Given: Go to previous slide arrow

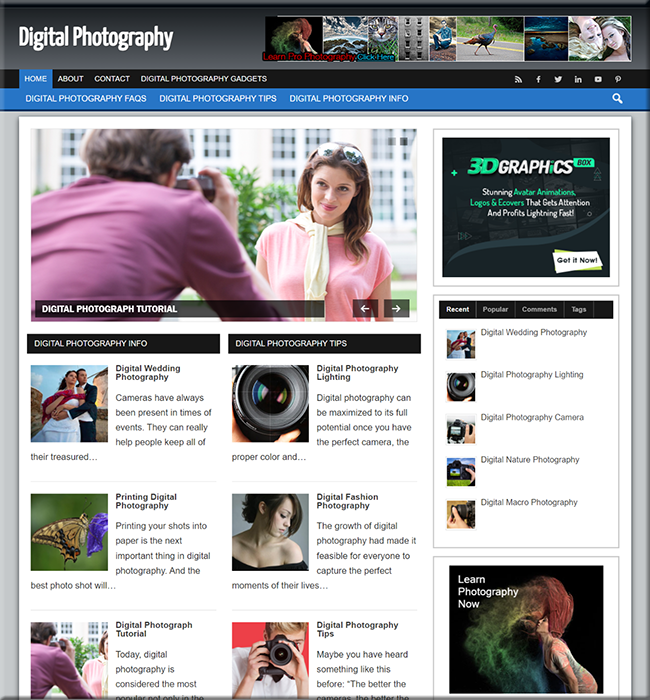Looking at the screenshot, I should (365, 308).
